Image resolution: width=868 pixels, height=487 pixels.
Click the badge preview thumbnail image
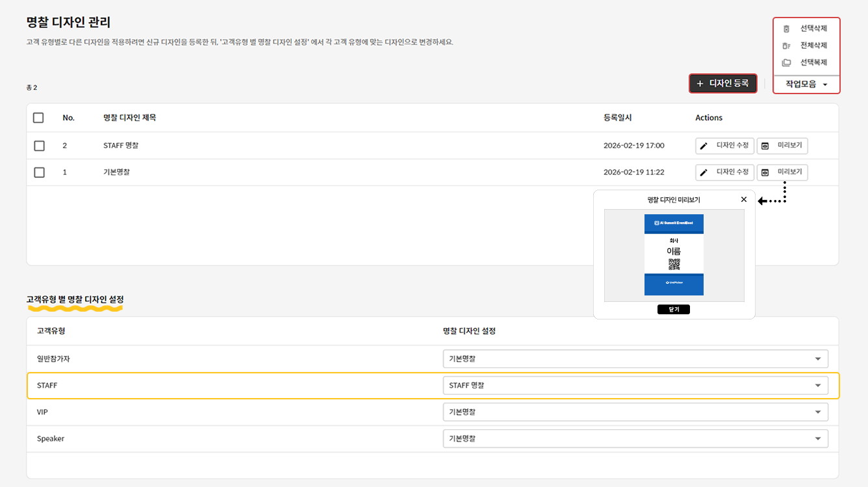[674, 255]
